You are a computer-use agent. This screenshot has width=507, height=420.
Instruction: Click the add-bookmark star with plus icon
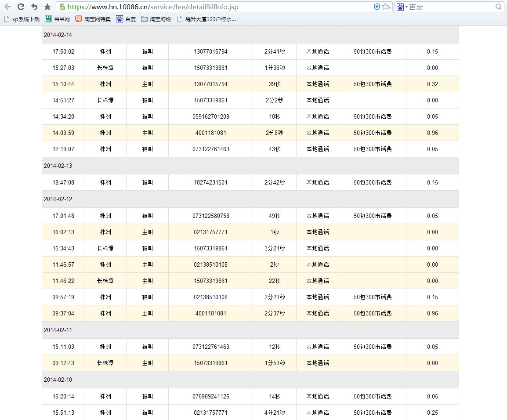pyautogui.click(x=386, y=7)
